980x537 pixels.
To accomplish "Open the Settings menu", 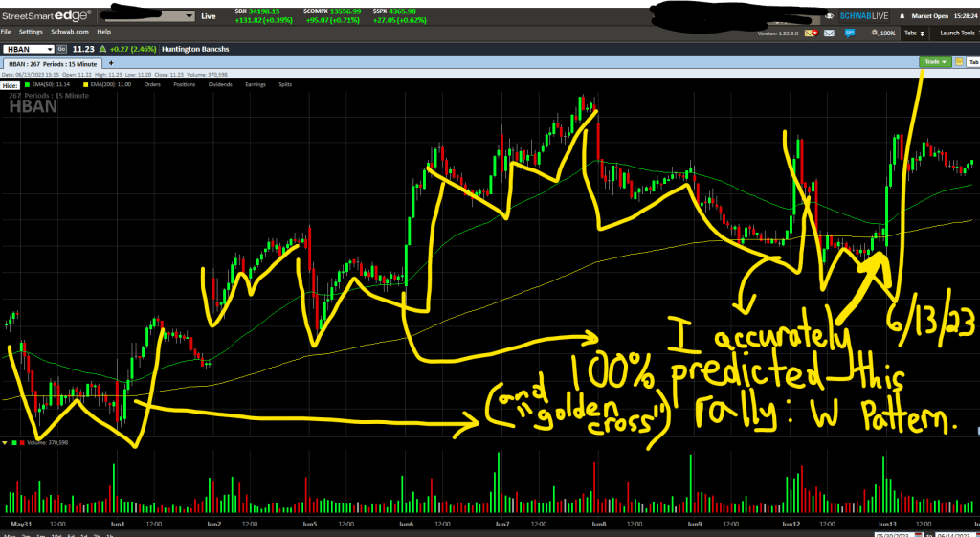I will (x=31, y=32).
